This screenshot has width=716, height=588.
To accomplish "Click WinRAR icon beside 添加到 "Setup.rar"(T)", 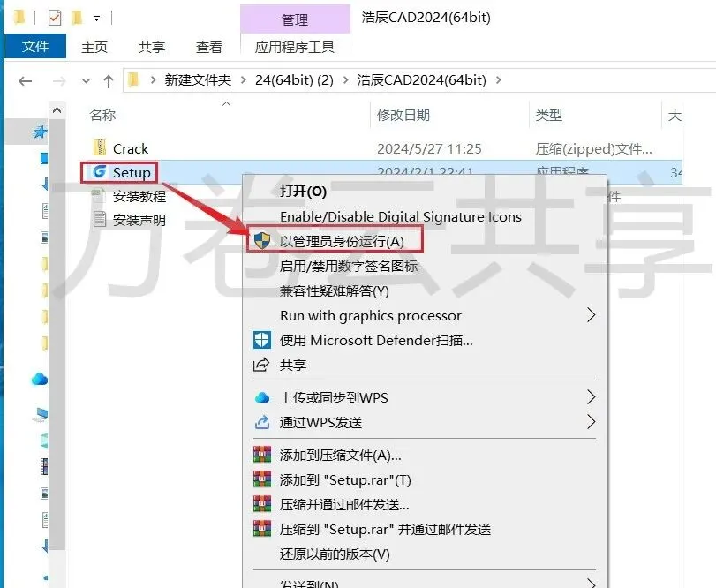I will [x=262, y=479].
